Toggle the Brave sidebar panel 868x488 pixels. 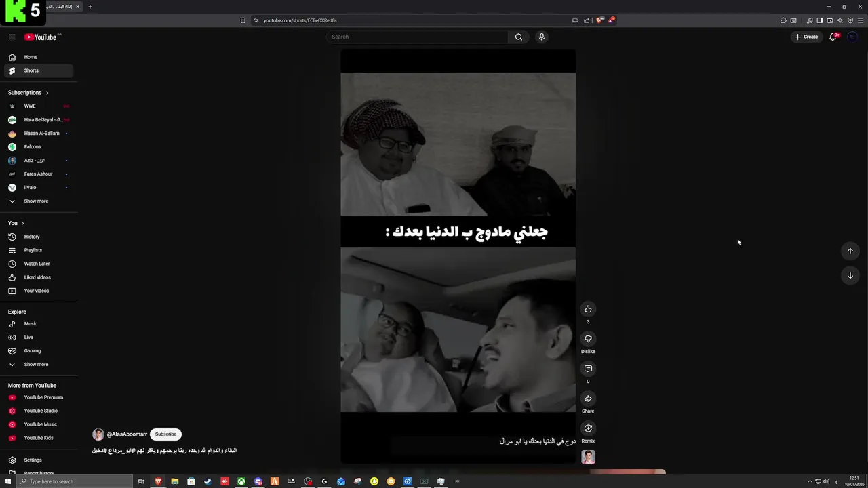tap(820, 20)
